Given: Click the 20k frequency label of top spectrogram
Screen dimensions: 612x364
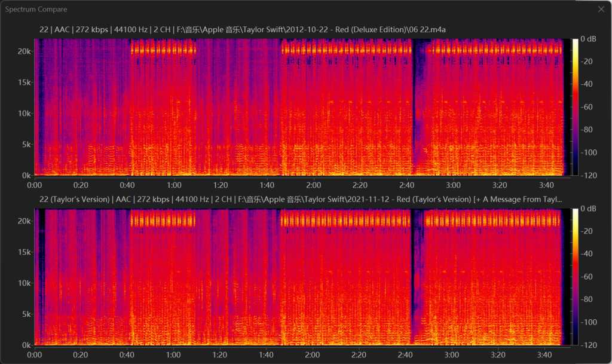Looking at the screenshot, I should (24, 51).
